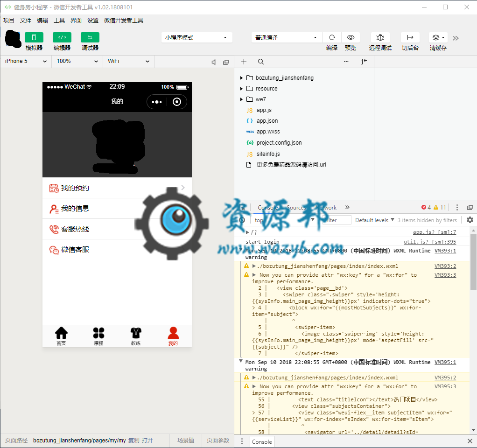Click the preview eye icon
This screenshot has height=448, width=477.
click(x=351, y=37)
